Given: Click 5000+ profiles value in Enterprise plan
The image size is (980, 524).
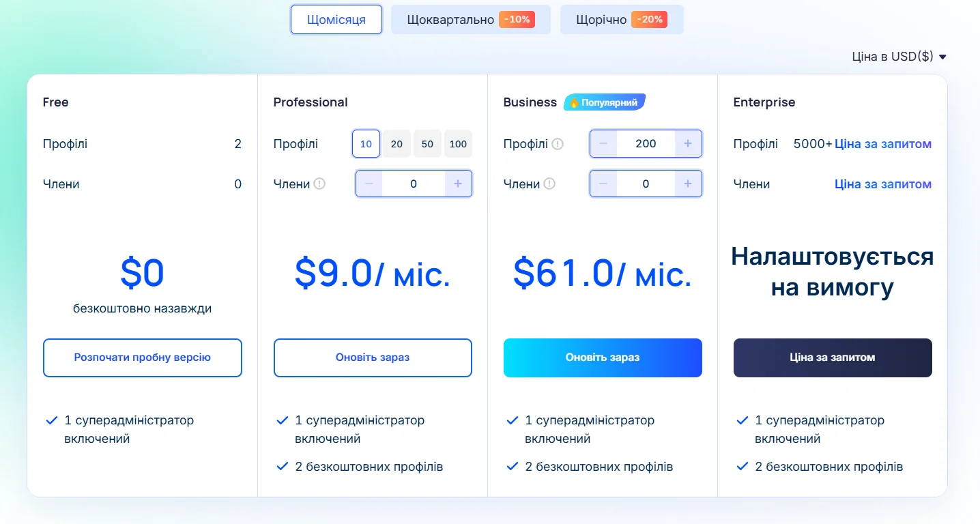Looking at the screenshot, I should 813,144.
